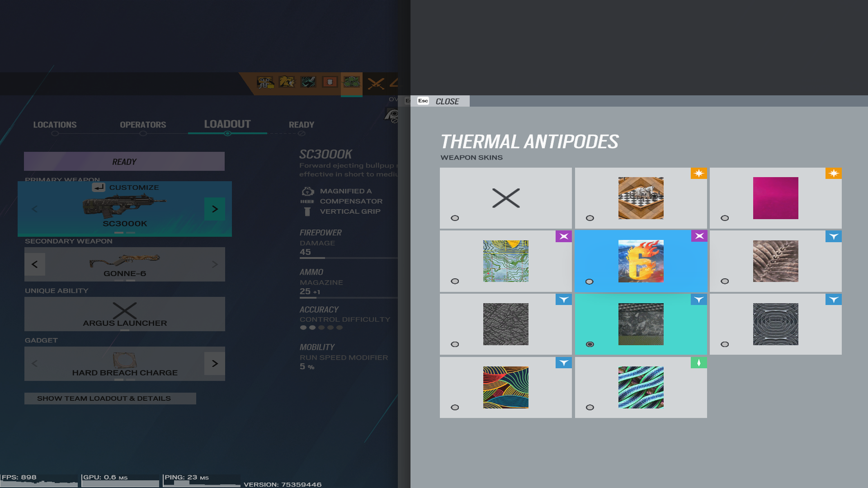Toggle radio button on grey scratched skin

point(455,344)
